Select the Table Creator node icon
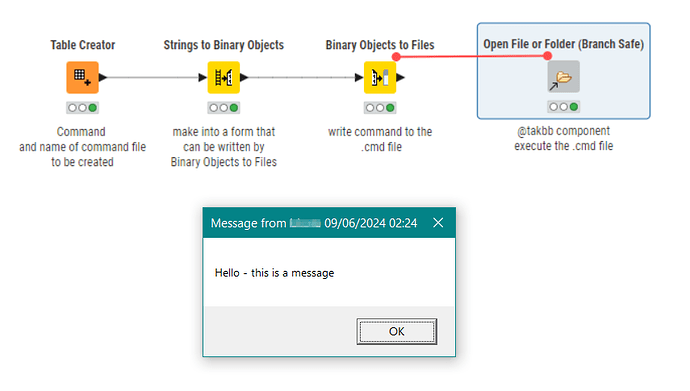Screen dimensions: 690x391 [x=82, y=77]
